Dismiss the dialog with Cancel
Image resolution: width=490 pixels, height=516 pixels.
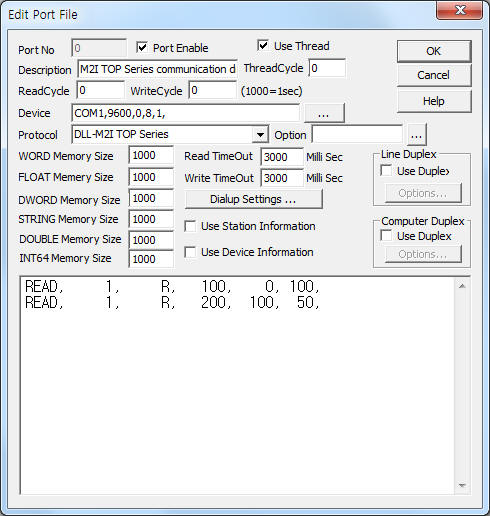(434, 75)
